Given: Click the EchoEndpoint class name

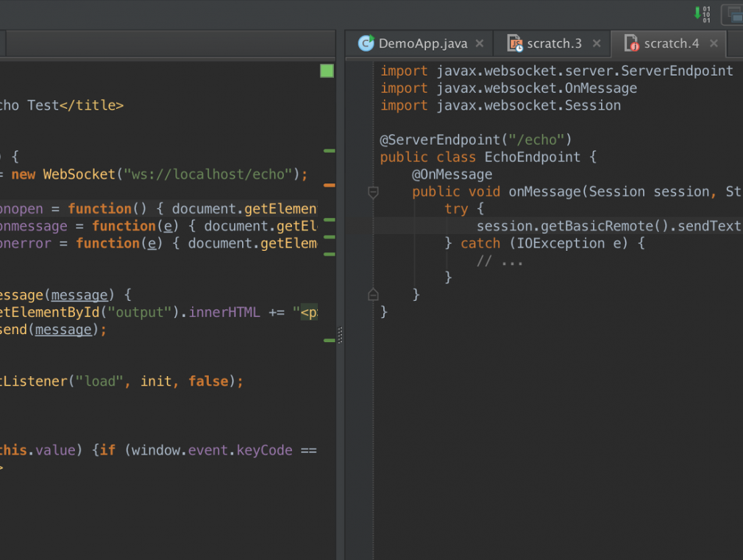Looking at the screenshot, I should (532, 157).
